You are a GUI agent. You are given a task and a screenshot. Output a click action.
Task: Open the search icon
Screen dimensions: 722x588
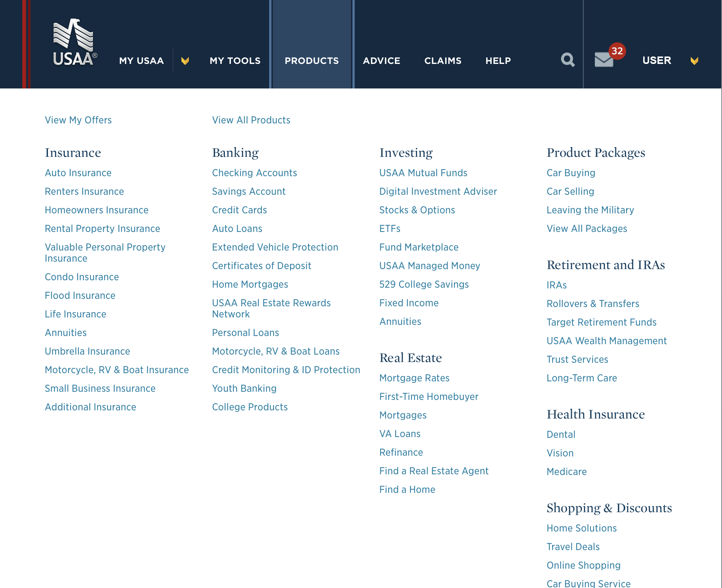click(x=567, y=59)
